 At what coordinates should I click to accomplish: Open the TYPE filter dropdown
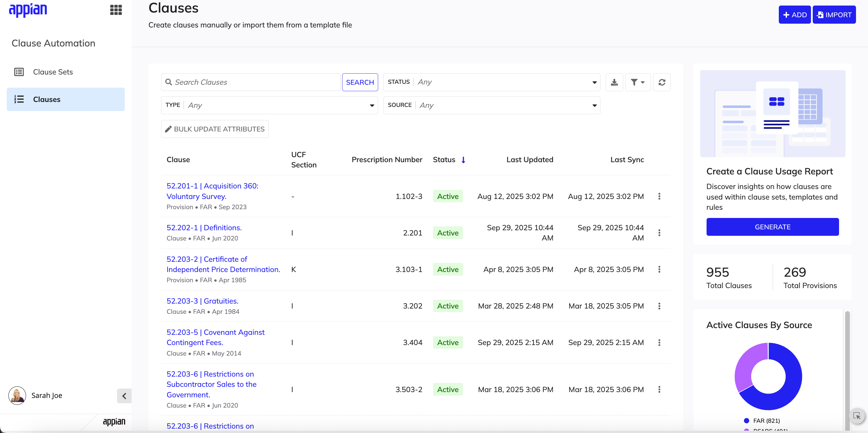tap(270, 105)
